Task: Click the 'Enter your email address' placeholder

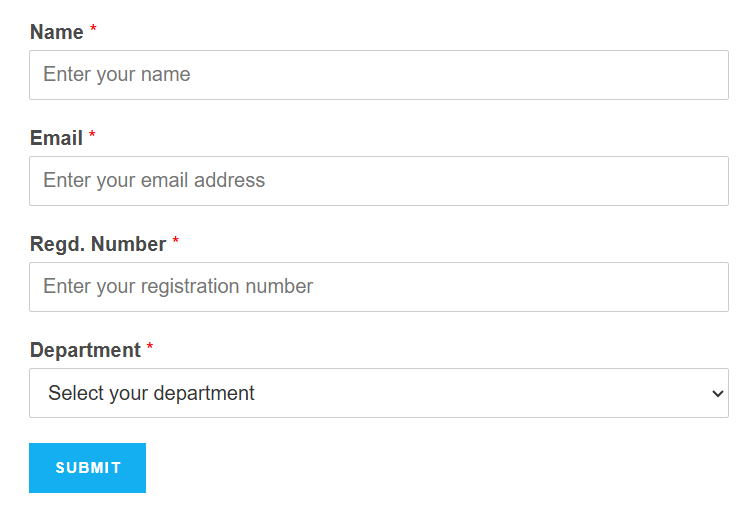Action: [x=154, y=180]
